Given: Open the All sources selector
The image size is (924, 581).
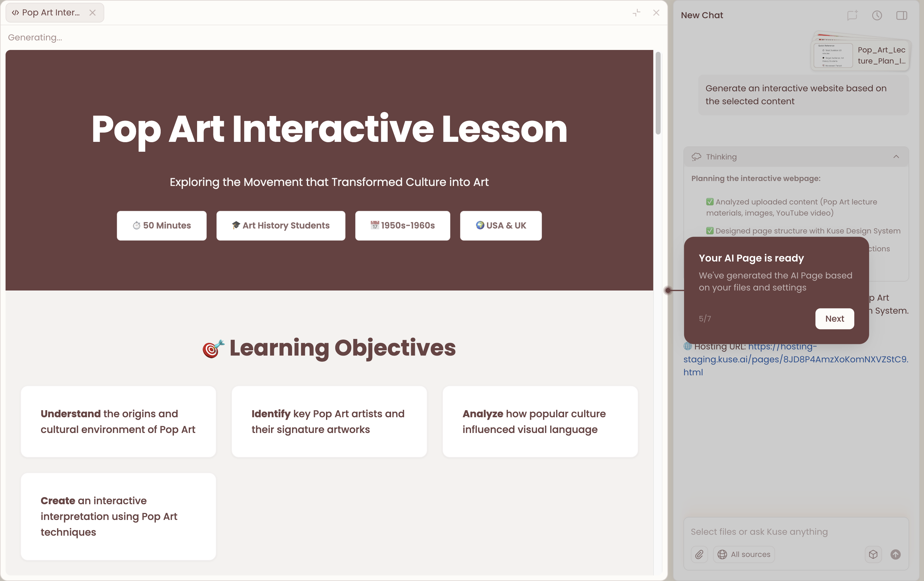Looking at the screenshot, I should [x=744, y=554].
